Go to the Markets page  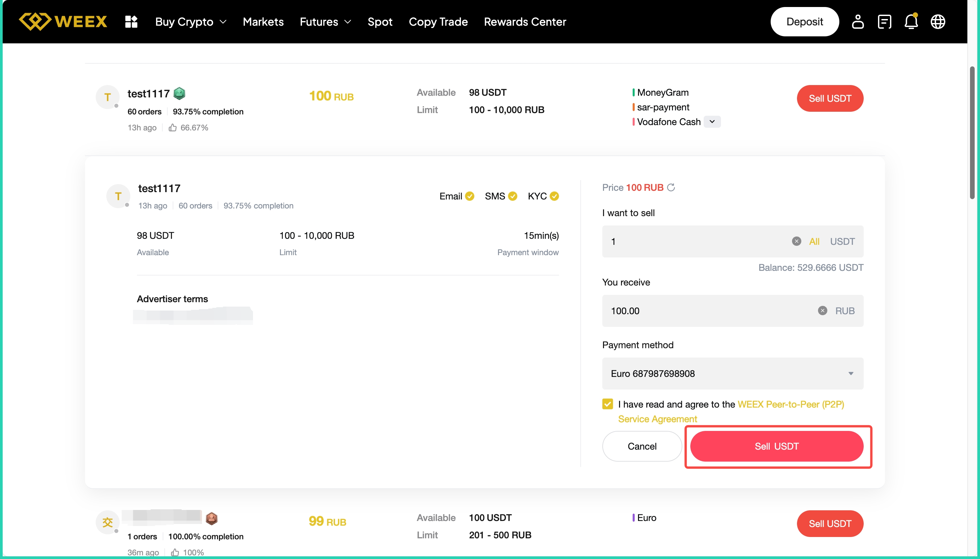point(263,21)
